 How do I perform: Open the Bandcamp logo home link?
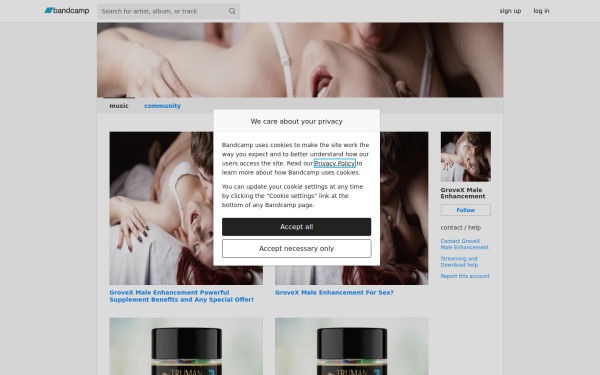[67, 11]
